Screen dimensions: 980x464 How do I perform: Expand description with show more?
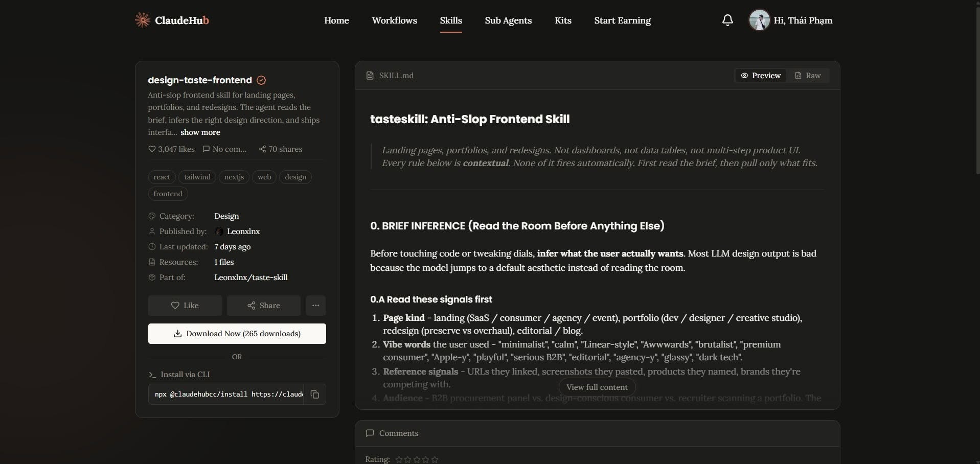tap(200, 132)
